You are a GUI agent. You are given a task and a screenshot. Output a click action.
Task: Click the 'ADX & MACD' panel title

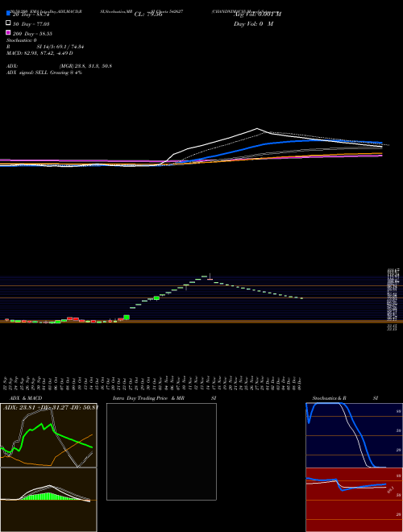pyautogui.click(x=26, y=398)
